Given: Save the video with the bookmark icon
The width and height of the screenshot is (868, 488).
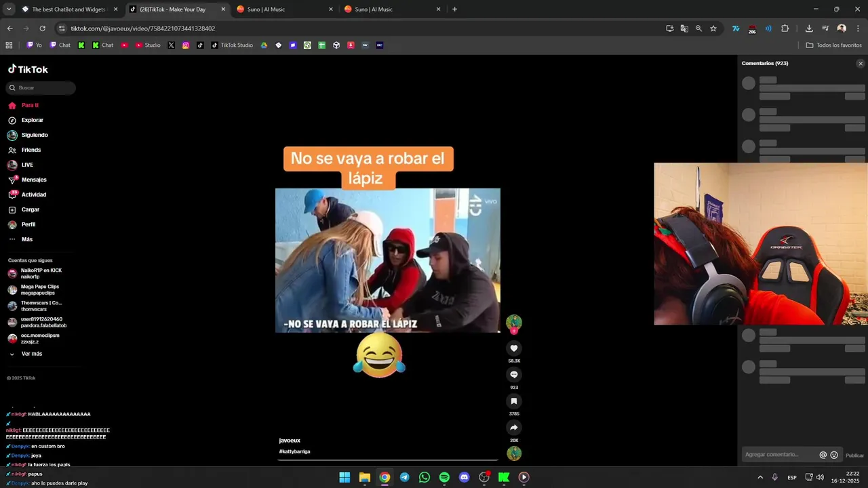Looking at the screenshot, I should click(x=514, y=401).
